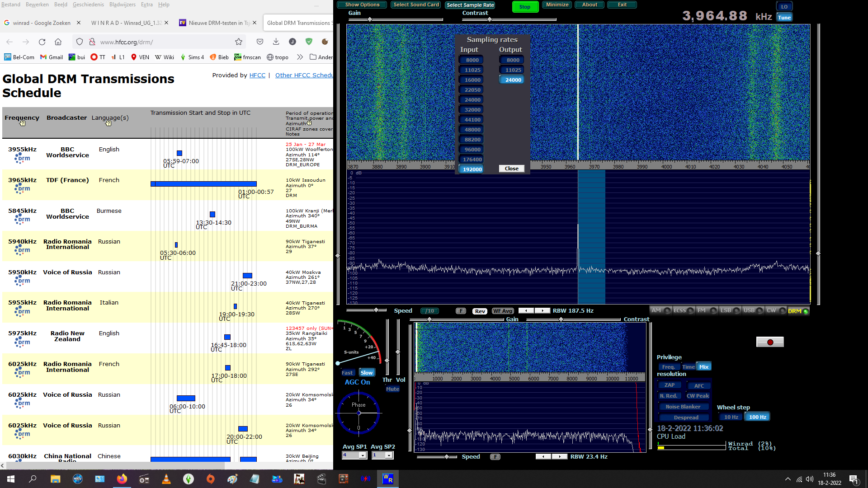Image resolution: width=868 pixels, height=488 pixels.
Task: Step lower spectrum RBW right arrow
Action: click(x=560, y=457)
